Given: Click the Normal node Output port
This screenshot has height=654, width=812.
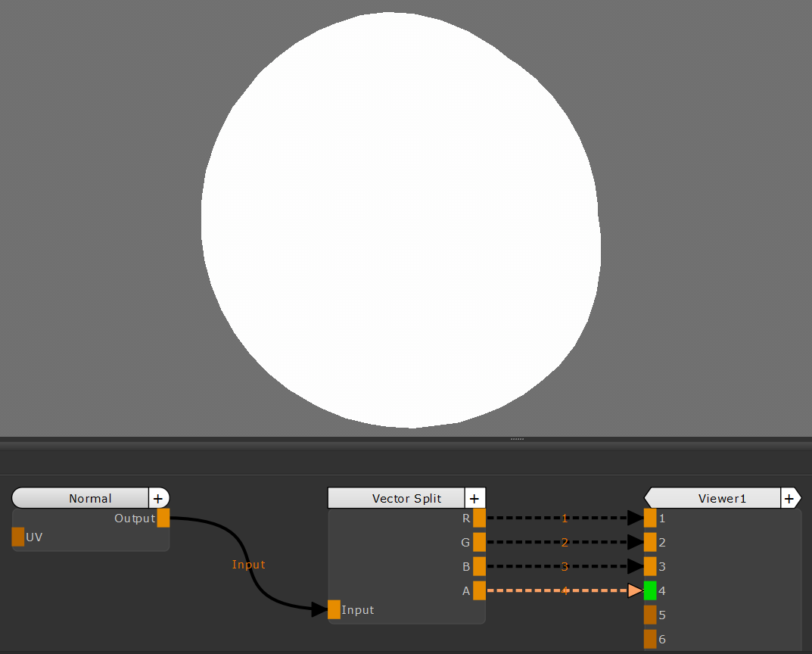Looking at the screenshot, I should [x=163, y=519].
